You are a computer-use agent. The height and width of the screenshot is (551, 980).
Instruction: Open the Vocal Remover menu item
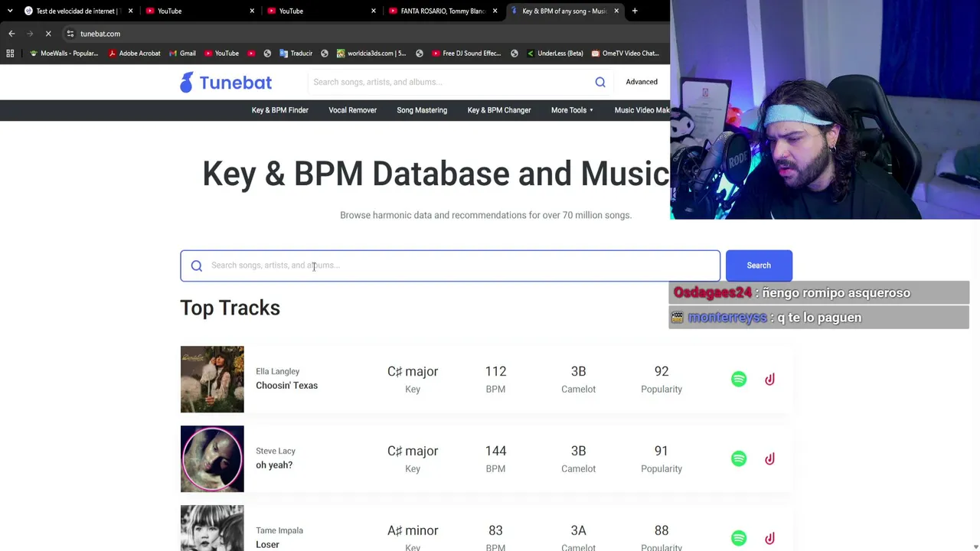pos(353,110)
